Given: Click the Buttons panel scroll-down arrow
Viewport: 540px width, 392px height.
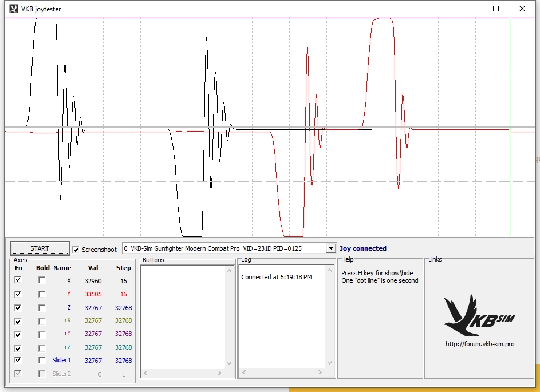Looking at the screenshot, I should click(x=230, y=363).
